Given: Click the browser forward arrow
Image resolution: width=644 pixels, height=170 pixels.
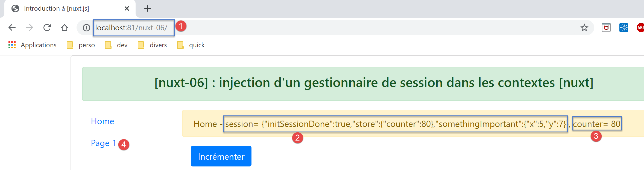Looking at the screenshot, I should pyautogui.click(x=30, y=28).
